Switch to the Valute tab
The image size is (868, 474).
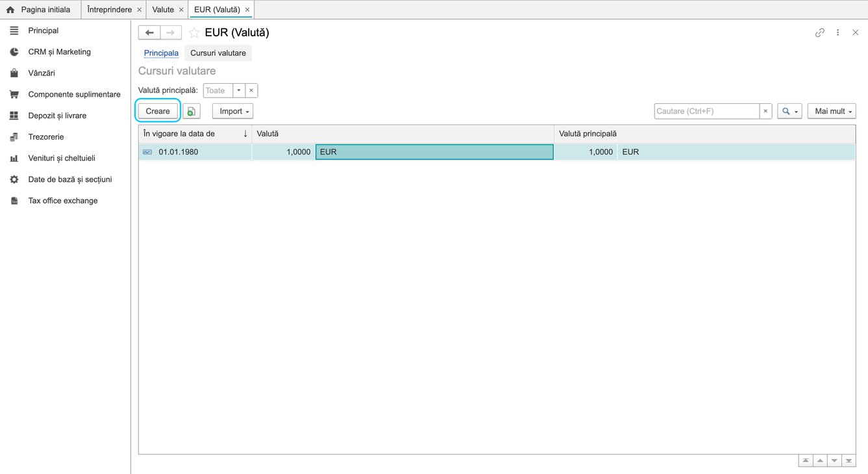click(163, 10)
